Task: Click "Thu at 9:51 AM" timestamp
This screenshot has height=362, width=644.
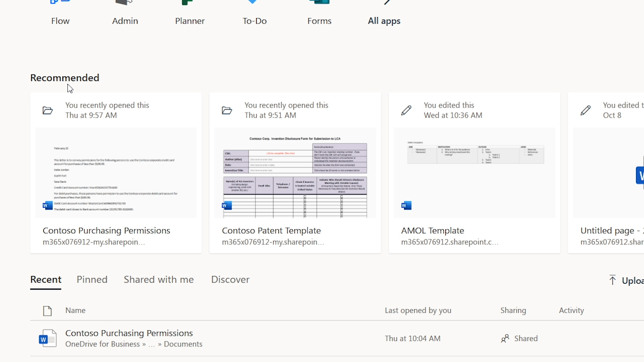Action: pyautogui.click(x=270, y=115)
